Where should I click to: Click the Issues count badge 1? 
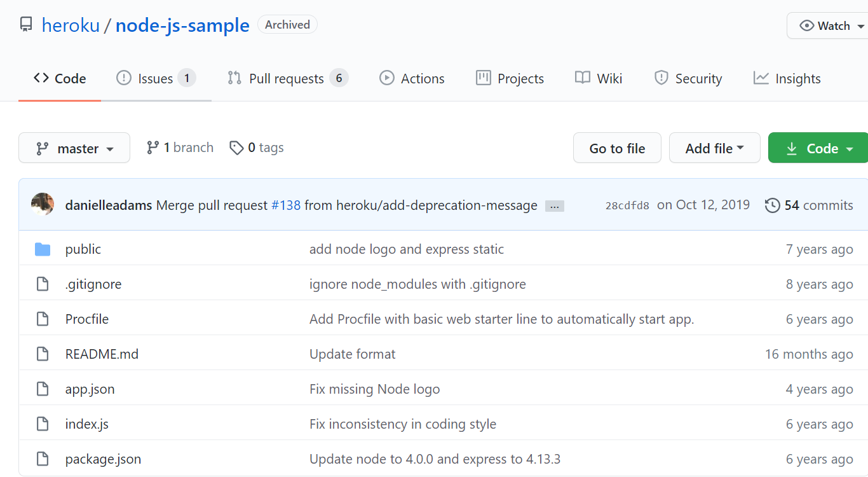pos(187,78)
